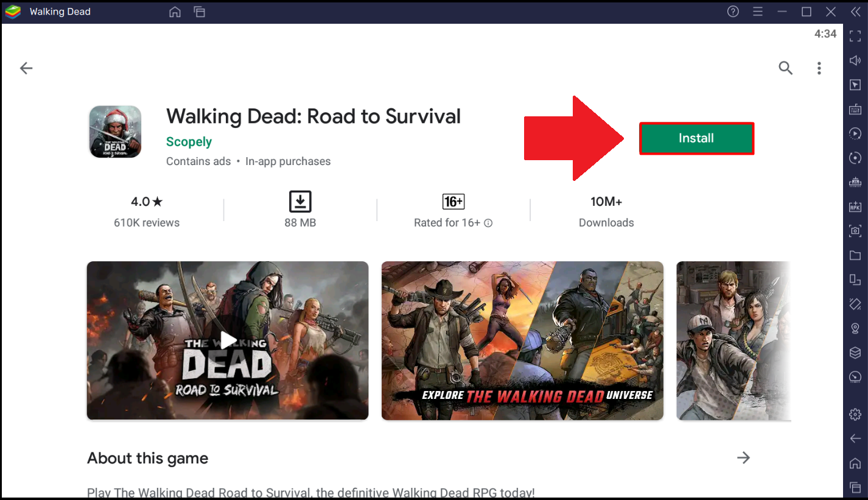Click the Walking Dead app icon
868x500 pixels.
pyautogui.click(x=115, y=132)
